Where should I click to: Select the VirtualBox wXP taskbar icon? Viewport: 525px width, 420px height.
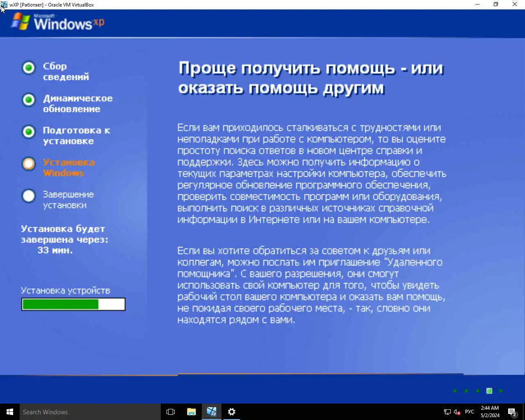coord(212,412)
